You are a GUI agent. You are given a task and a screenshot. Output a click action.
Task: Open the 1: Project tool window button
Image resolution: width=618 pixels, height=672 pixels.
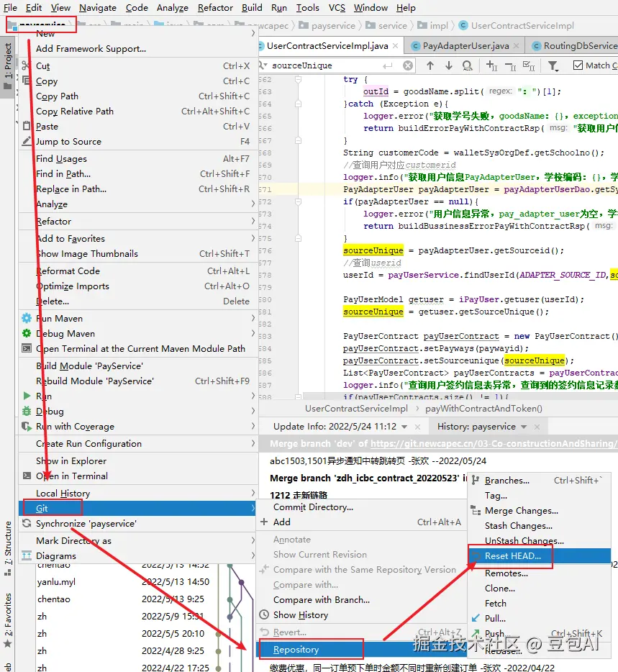click(x=8, y=67)
